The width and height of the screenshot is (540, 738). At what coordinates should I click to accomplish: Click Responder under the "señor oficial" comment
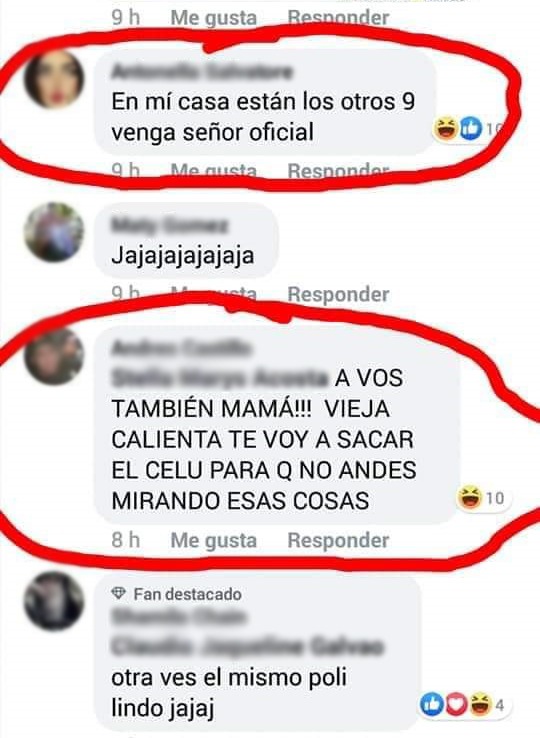(338, 170)
